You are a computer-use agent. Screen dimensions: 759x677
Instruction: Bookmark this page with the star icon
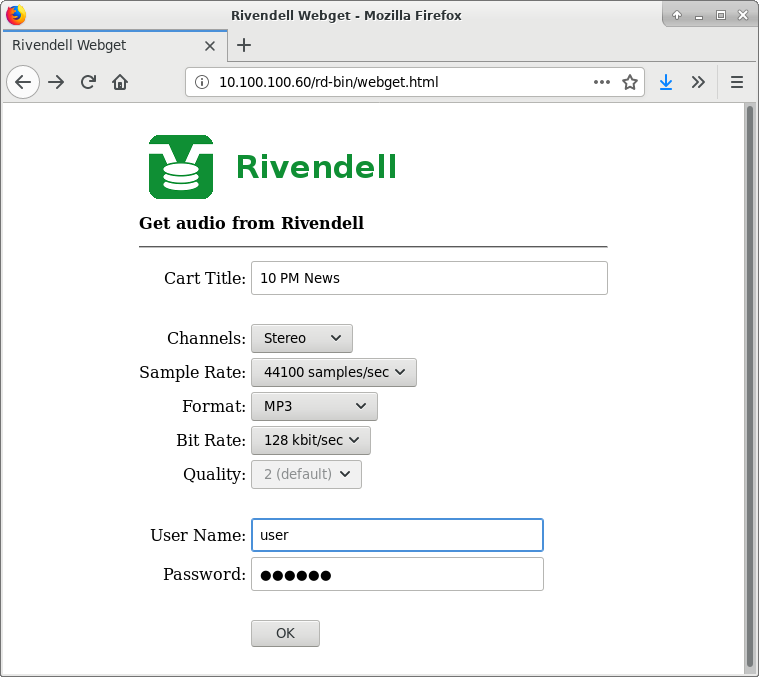(x=630, y=82)
